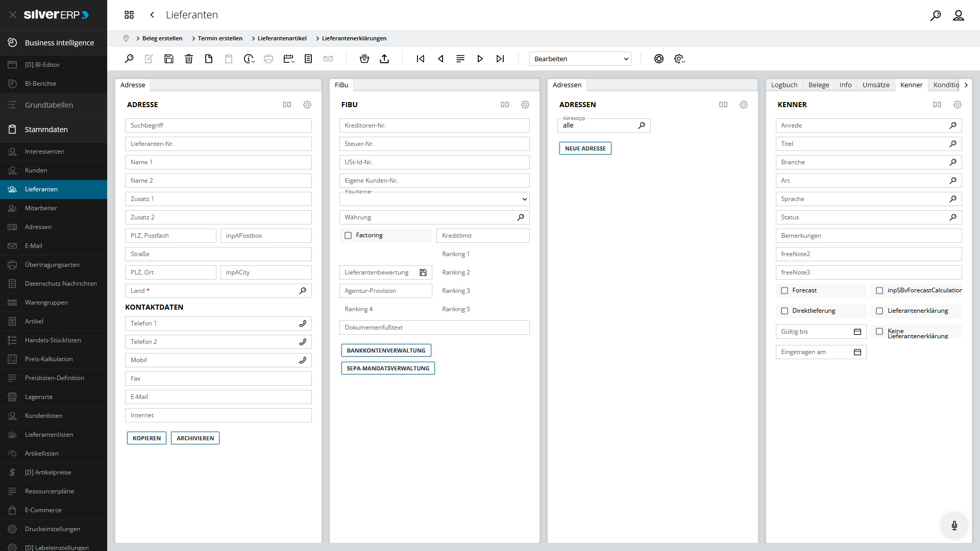Click into the Suchbegriff input field
The image size is (980, 551).
pyautogui.click(x=218, y=126)
